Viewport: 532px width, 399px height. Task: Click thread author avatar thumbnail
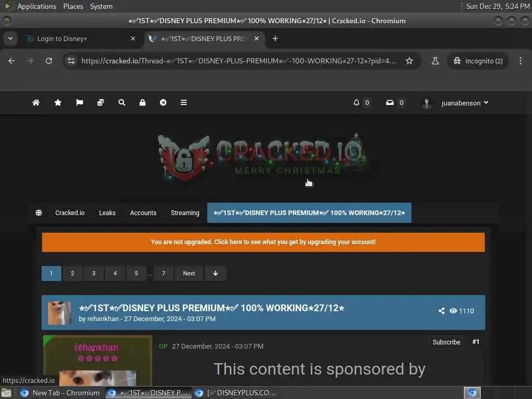coord(60,312)
